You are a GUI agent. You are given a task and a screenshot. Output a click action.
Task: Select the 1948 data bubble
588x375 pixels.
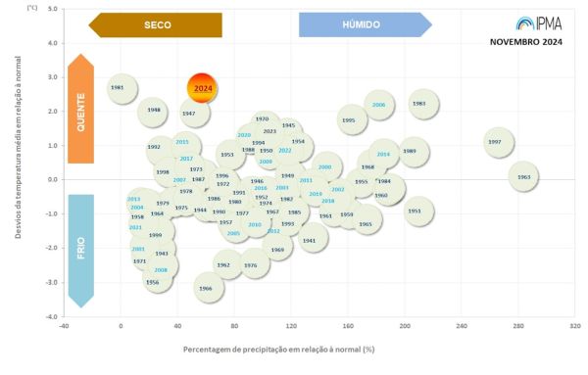coord(152,112)
